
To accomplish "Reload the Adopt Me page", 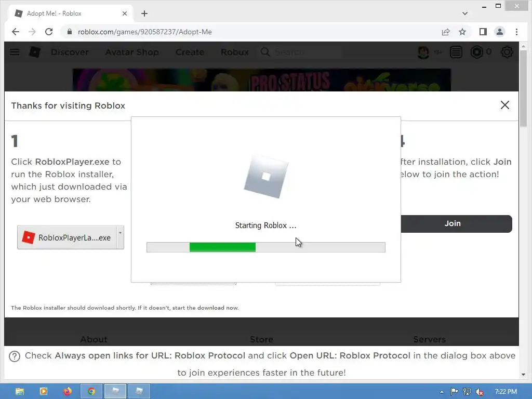I will tap(49, 32).
